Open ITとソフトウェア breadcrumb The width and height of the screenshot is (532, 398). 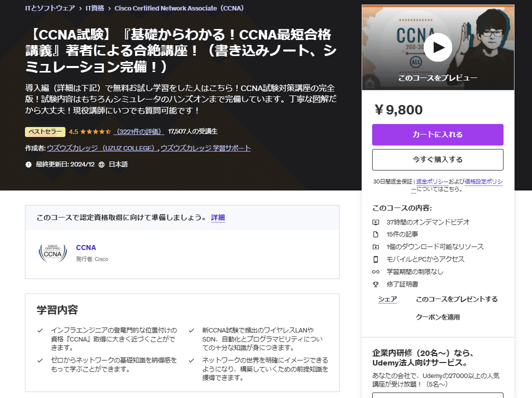50,8
